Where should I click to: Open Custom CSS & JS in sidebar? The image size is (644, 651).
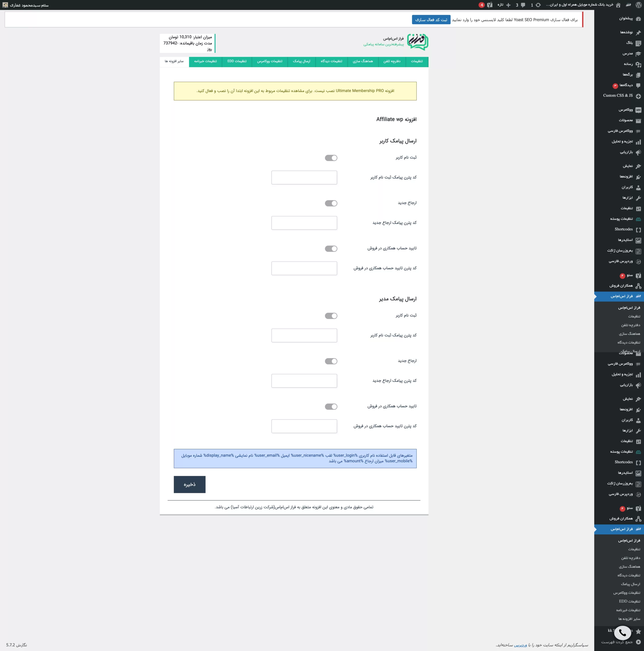pyautogui.click(x=618, y=96)
